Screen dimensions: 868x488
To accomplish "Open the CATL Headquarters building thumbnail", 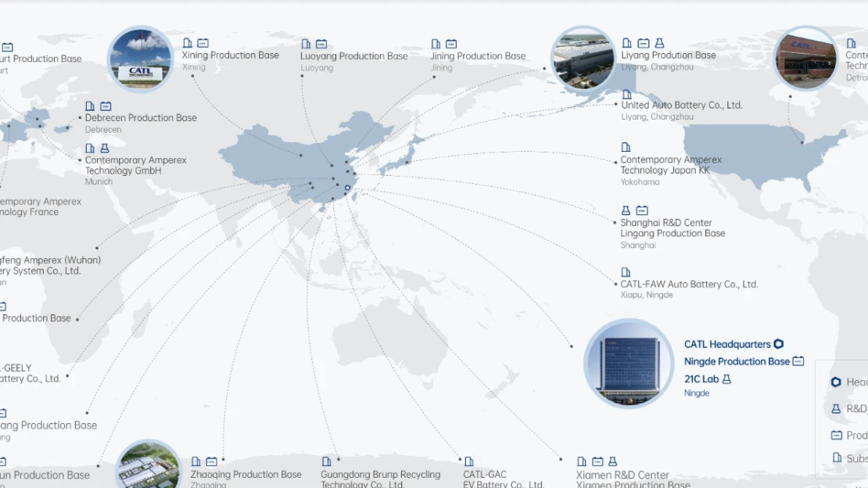I will pyautogui.click(x=629, y=364).
